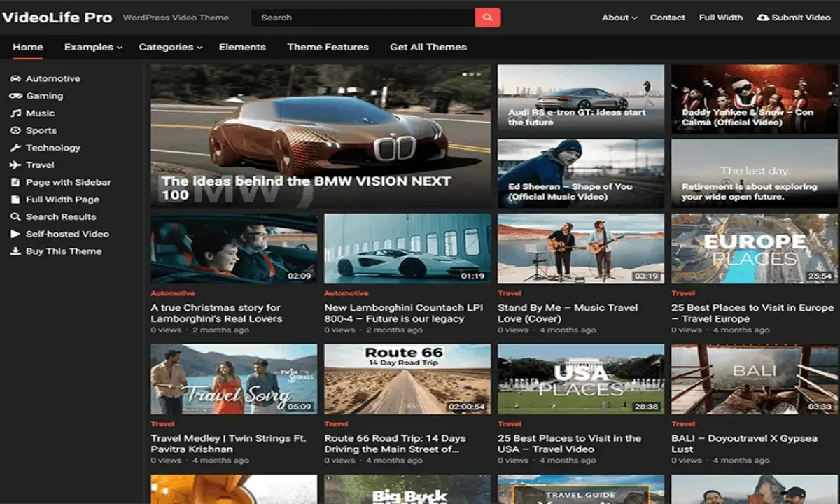Click the featured slider pagination dots
The image size is (840, 504).
[471, 73]
